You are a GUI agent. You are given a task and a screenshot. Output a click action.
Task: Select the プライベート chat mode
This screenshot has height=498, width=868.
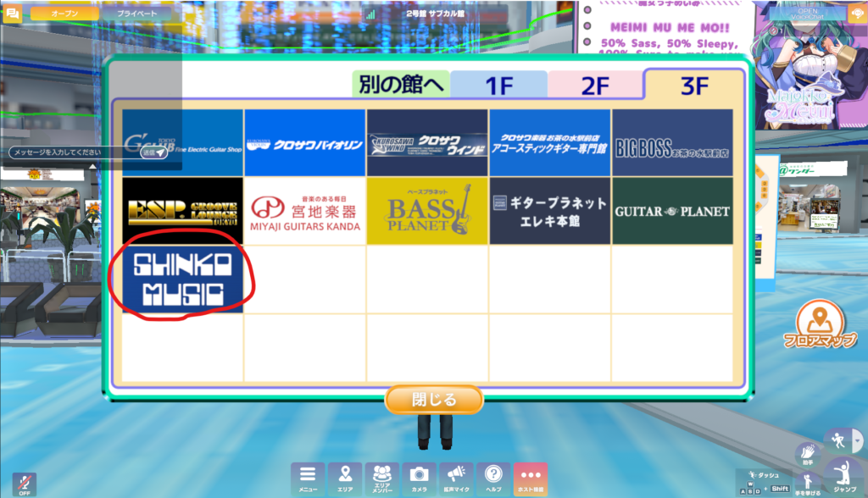pyautogui.click(x=137, y=14)
